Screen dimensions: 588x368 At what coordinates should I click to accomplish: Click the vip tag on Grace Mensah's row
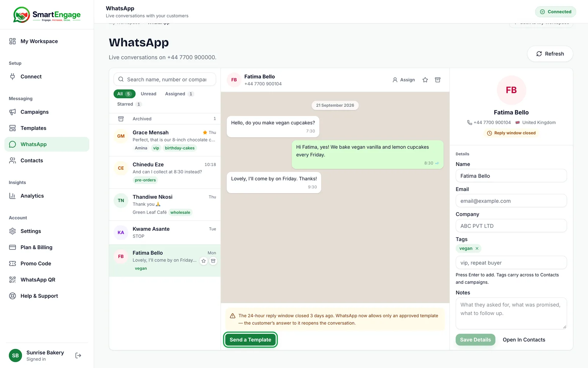tap(156, 148)
